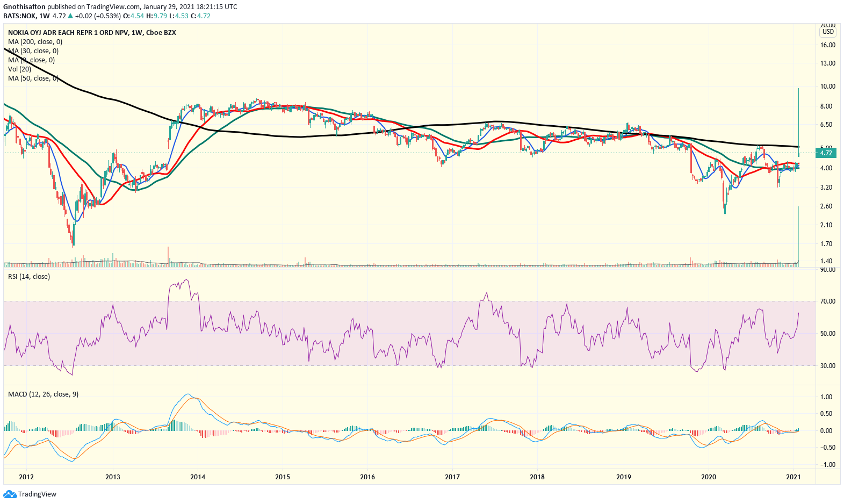Click the NOKIA OYJ ADR chart title
Viewport: 844px width, 504px height.
pos(92,33)
